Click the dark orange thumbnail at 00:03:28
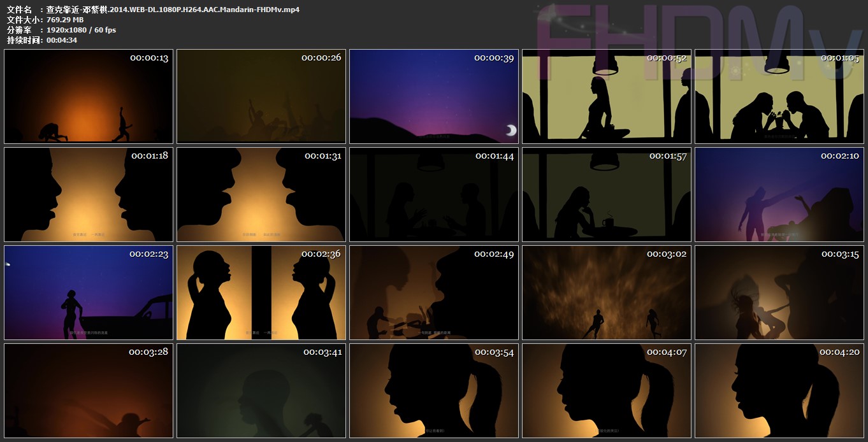 click(89, 390)
